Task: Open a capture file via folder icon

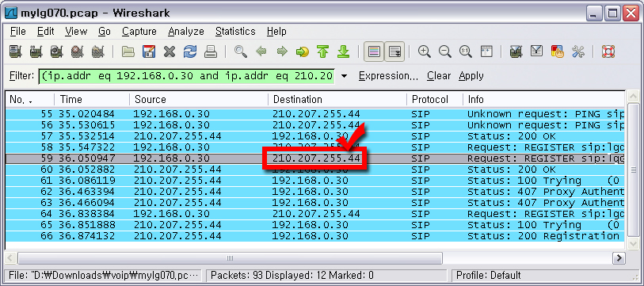Action: 128,51
